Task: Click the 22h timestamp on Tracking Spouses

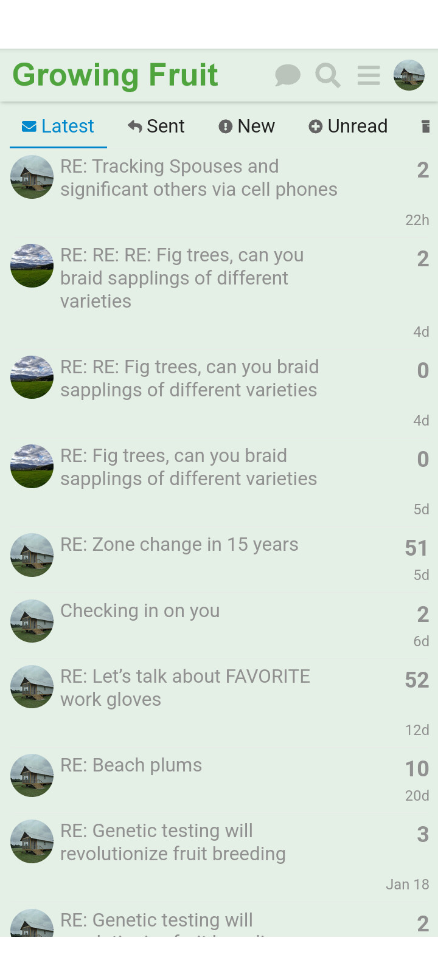Action: pyautogui.click(x=417, y=220)
